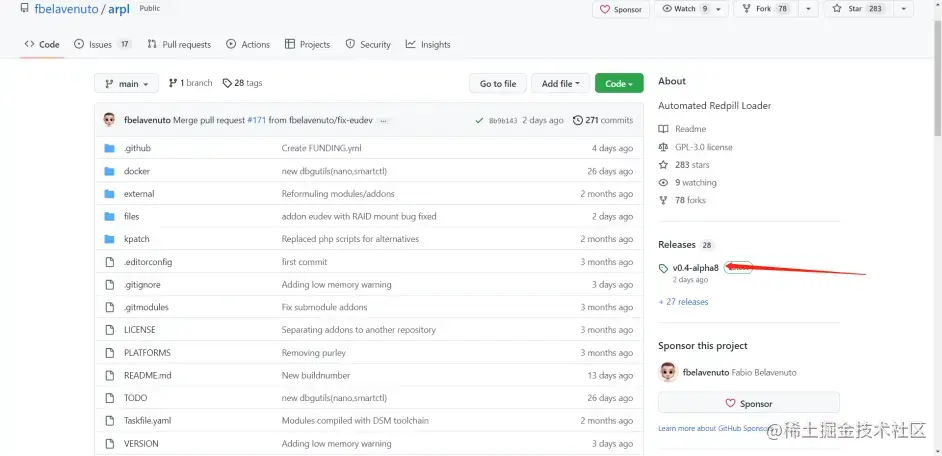This screenshot has width=942, height=456.
Task: Open the external folder
Action: [x=139, y=194]
